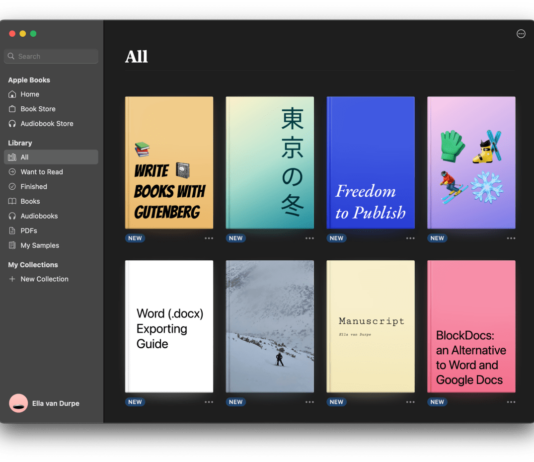Screen dimensions: 534x462
Task: Click the Audiobooks headphones icon in Library
Action: click(12, 216)
